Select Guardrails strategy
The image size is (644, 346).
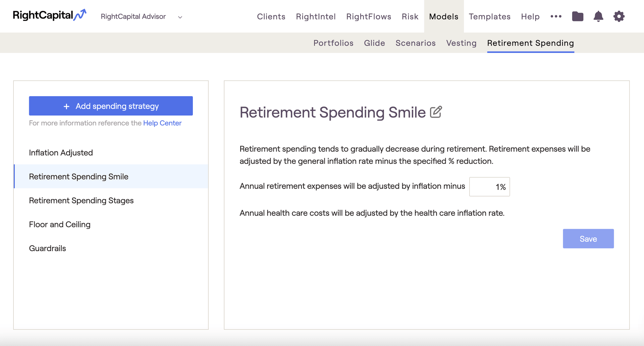click(x=111, y=248)
